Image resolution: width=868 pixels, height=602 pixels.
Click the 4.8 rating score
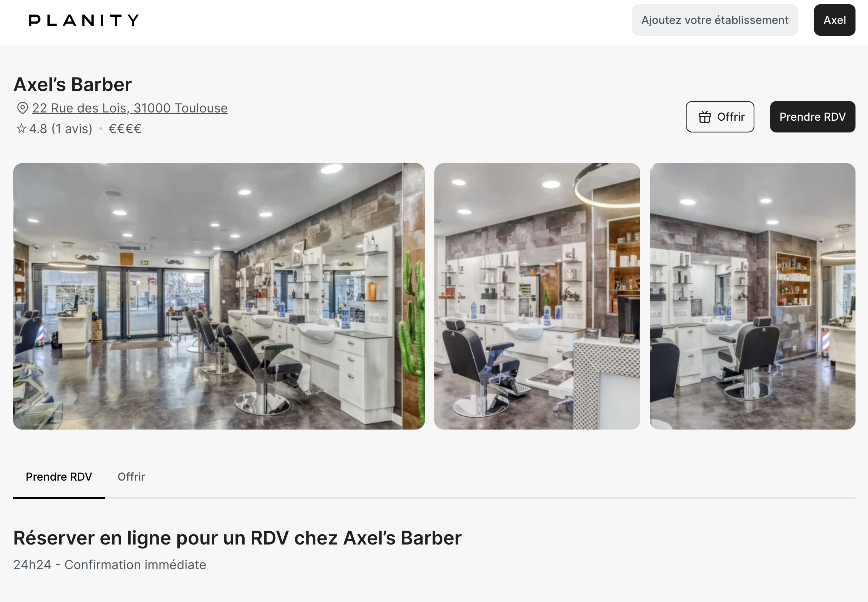point(38,129)
